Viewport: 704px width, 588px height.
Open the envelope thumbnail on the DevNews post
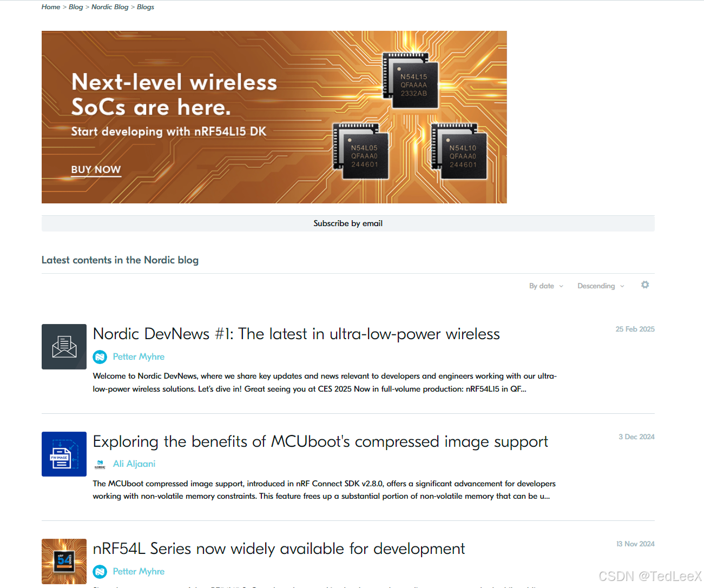64,347
